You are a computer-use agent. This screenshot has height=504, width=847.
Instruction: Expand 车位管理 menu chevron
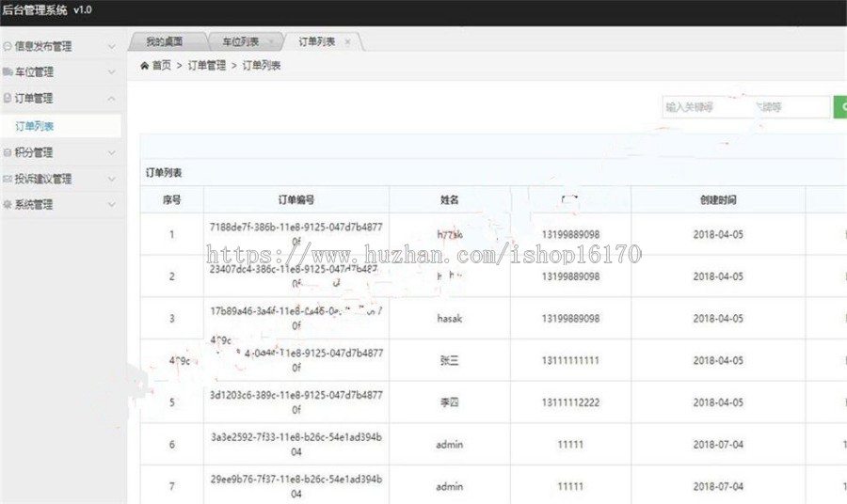[x=111, y=71]
